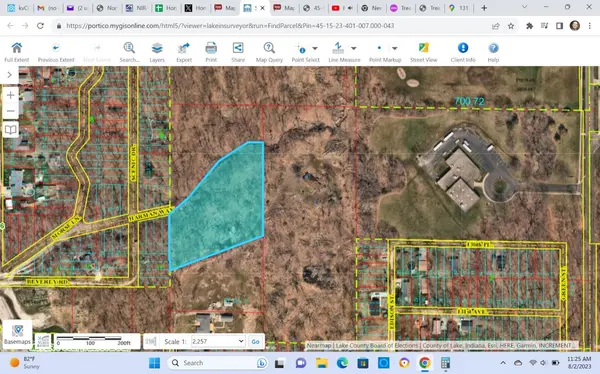
Task: Zoom out with the minus button
Action: 10,111
